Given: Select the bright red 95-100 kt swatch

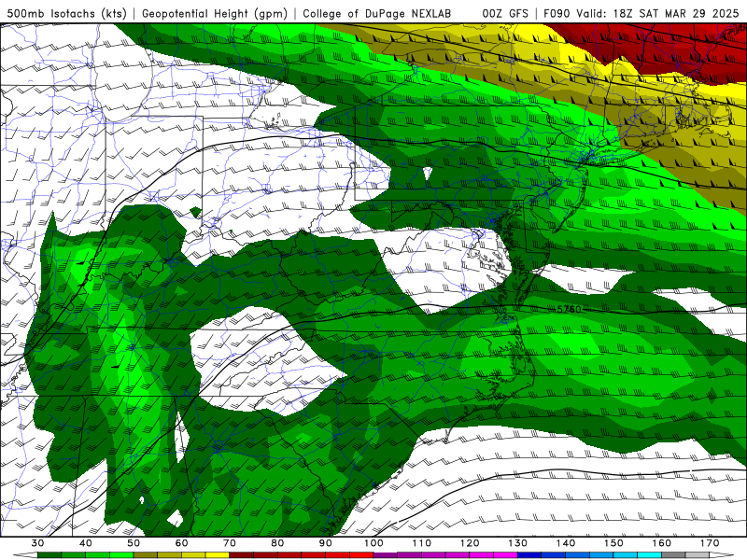Looking at the screenshot, I should 361,555.
